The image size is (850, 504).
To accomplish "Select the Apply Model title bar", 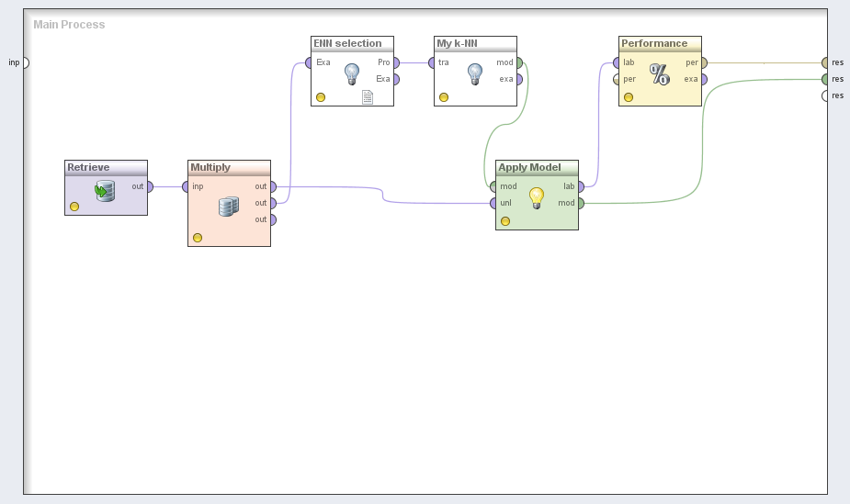I will (537, 167).
